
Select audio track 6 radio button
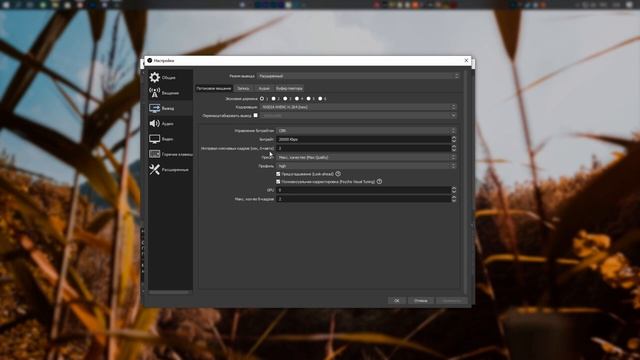(x=320, y=99)
